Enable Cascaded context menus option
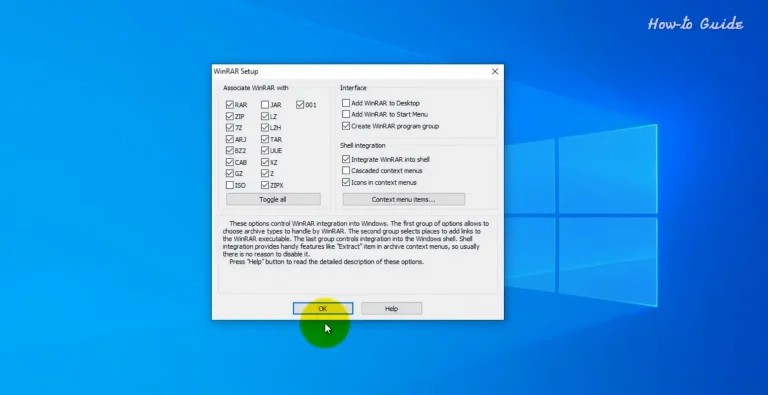The width and height of the screenshot is (768, 395). [x=346, y=171]
